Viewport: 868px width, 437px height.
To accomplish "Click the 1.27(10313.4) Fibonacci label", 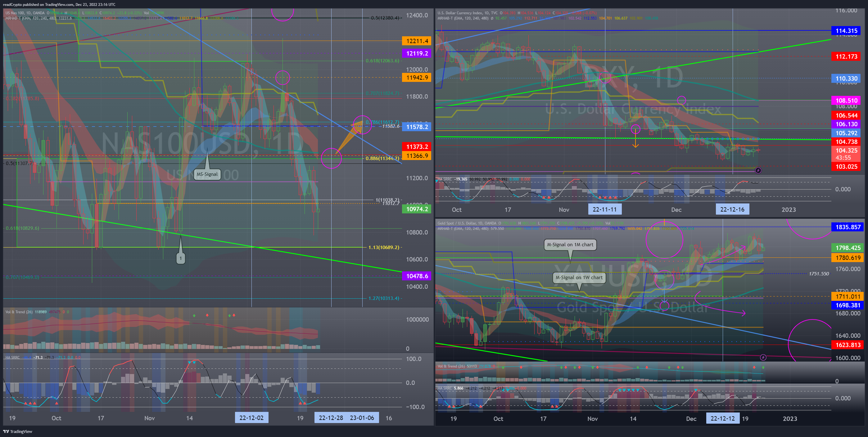I will pyautogui.click(x=384, y=298).
